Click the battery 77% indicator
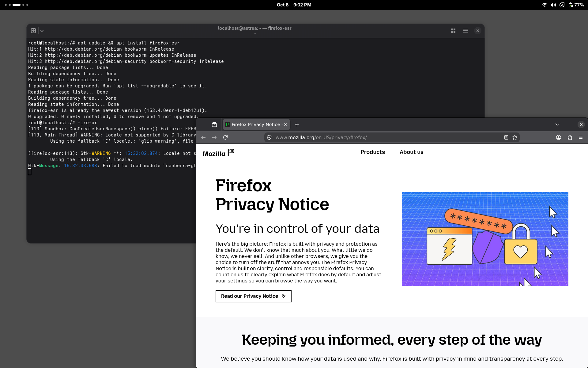Screen dimensions: 588x368 pos(576,5)
